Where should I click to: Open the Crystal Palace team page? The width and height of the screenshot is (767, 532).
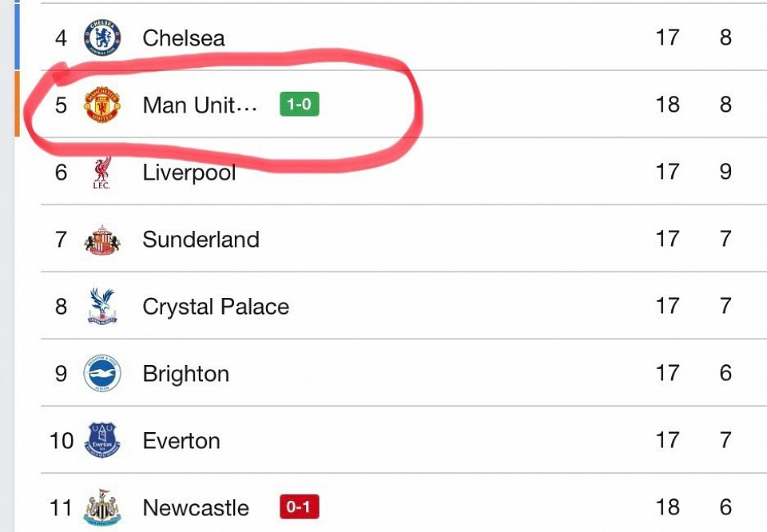(x=216, y=307)
